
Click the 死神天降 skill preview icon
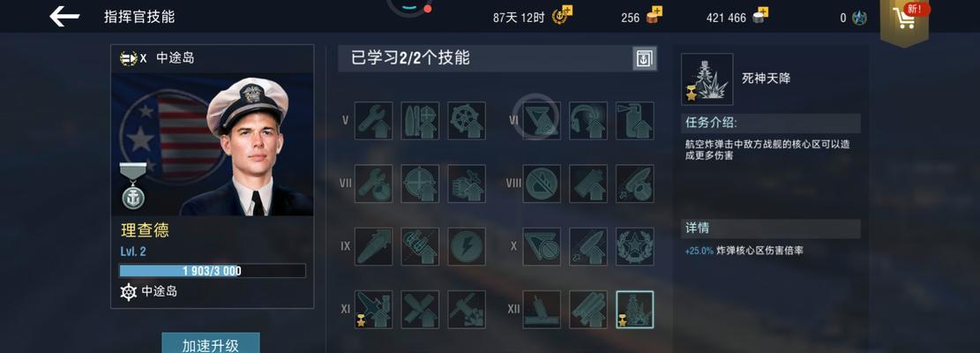click(707, 79)
